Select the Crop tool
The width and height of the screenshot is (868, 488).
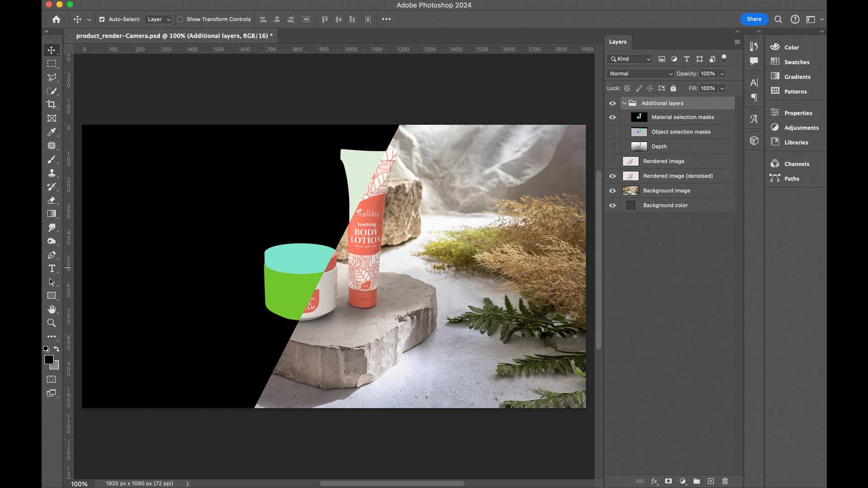click(x=52, y=104)
